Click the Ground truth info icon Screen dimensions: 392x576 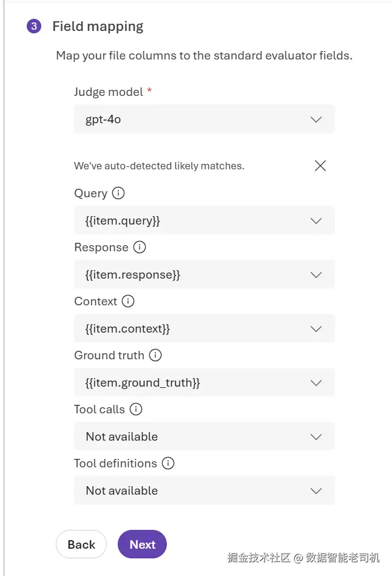pos(155,355)
